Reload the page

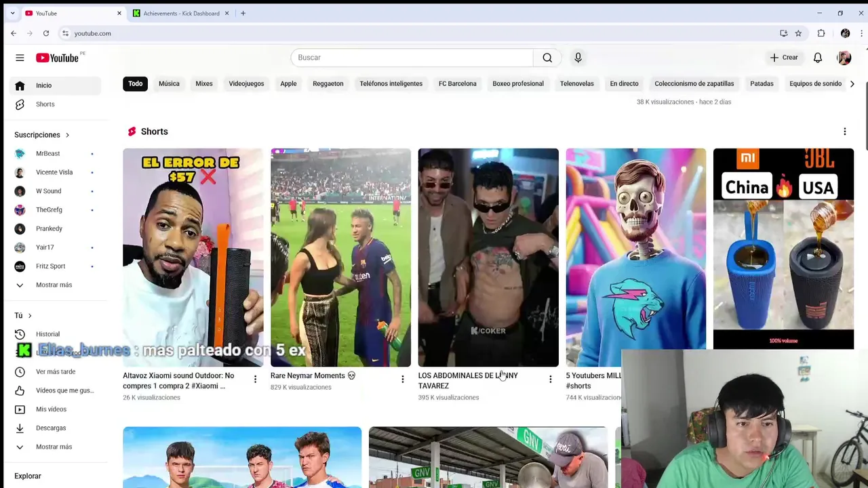[x=46, y=33]
